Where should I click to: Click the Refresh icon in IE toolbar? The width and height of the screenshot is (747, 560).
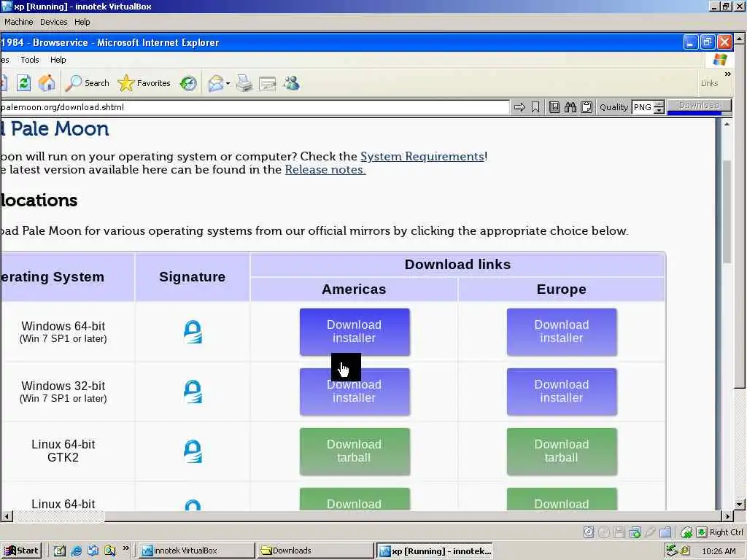tap(24, 83)
